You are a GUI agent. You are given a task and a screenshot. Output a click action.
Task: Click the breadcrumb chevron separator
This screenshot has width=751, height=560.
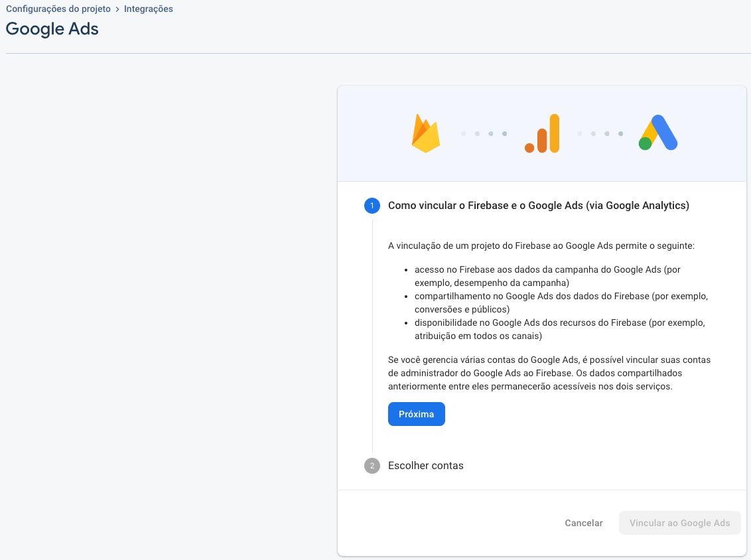pyautogui.click(x=117, y=9)
